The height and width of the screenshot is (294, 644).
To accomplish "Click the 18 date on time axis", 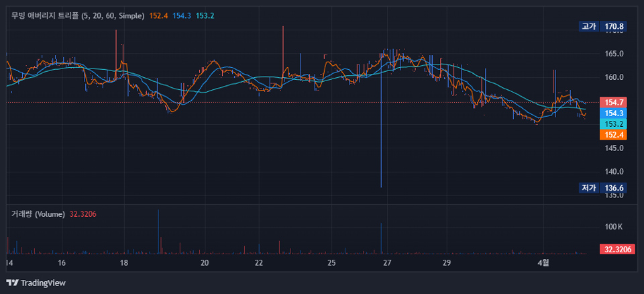I will (124, 263).
